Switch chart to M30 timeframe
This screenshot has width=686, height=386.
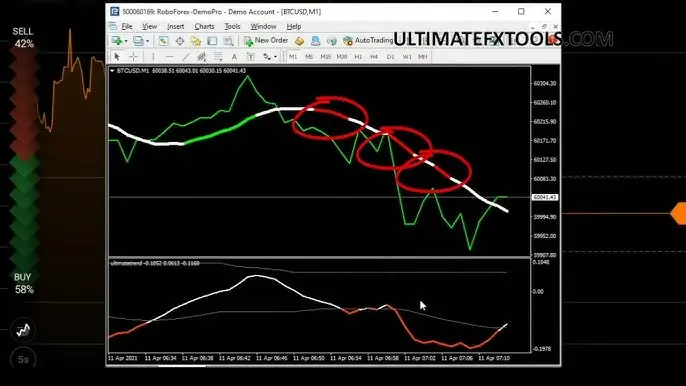tap(342, 56)
